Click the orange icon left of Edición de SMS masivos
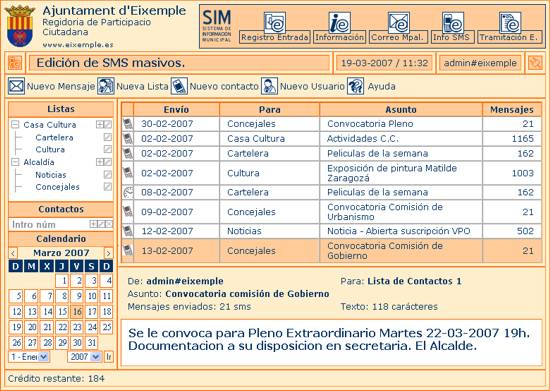This screenshot has width=550, height=391. (15, 63)
